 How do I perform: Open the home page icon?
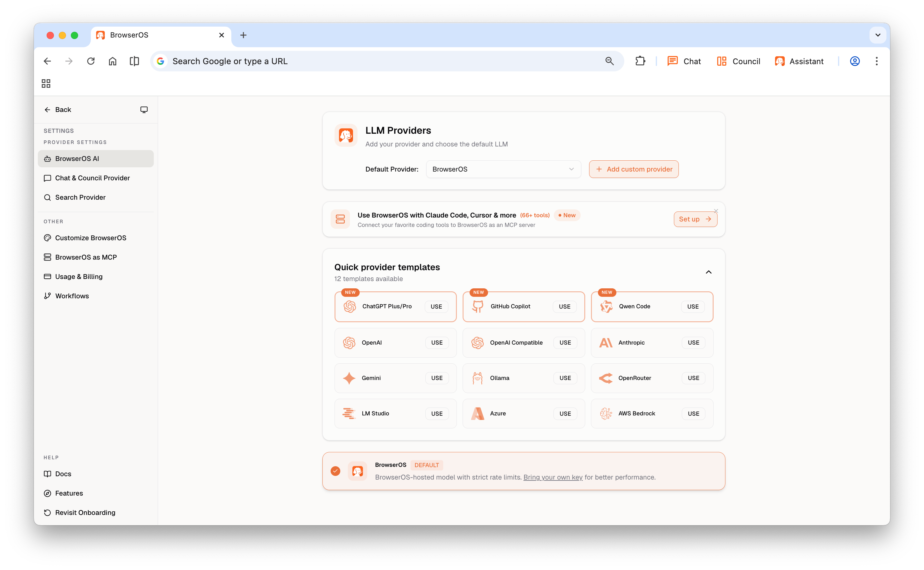[112, 61]
